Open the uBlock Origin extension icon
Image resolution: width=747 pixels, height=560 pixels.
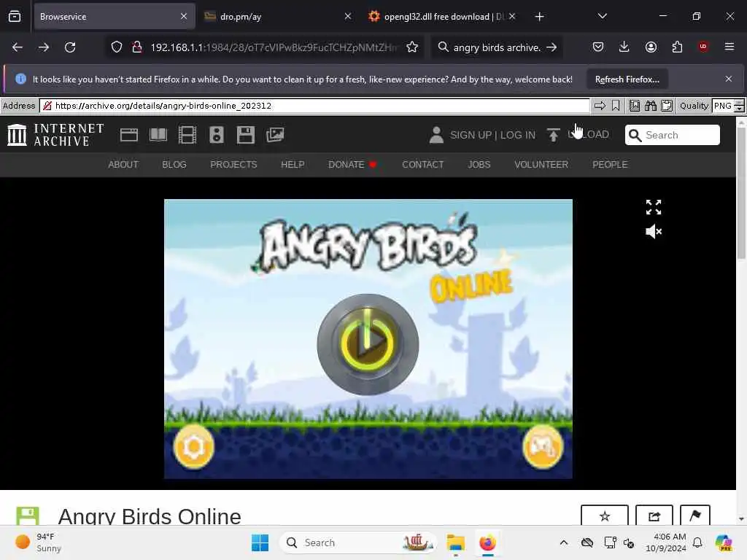tap(703, 47)
